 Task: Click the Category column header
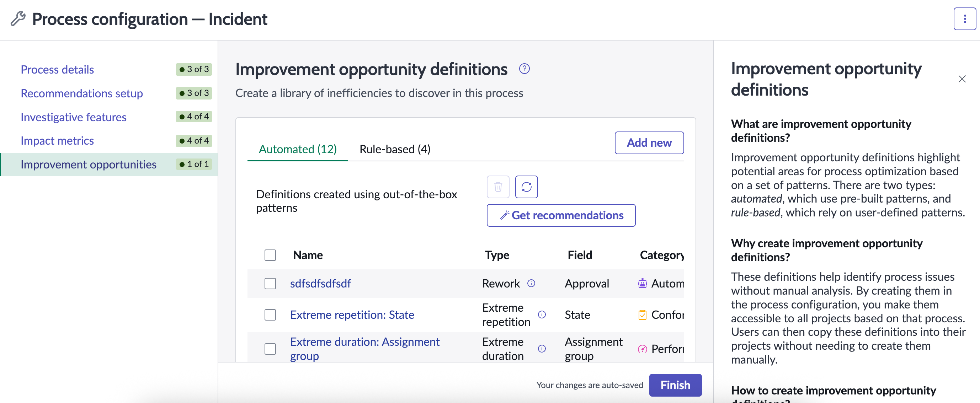click(662, 255)
